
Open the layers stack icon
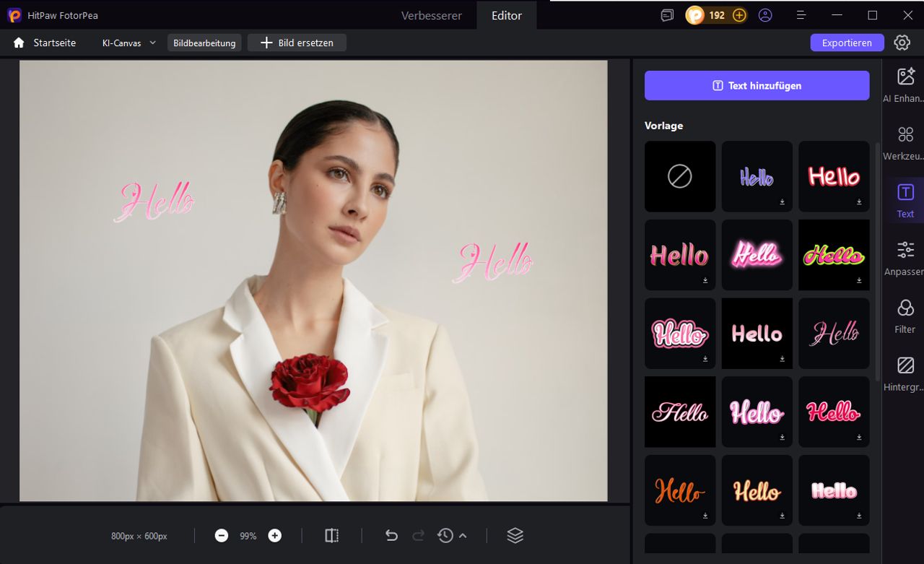[x=515, y=536]
